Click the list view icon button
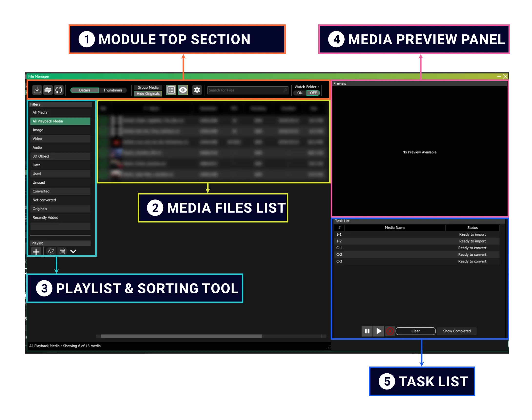The height and width of the screenshot is (420, 532). [171, 90]
